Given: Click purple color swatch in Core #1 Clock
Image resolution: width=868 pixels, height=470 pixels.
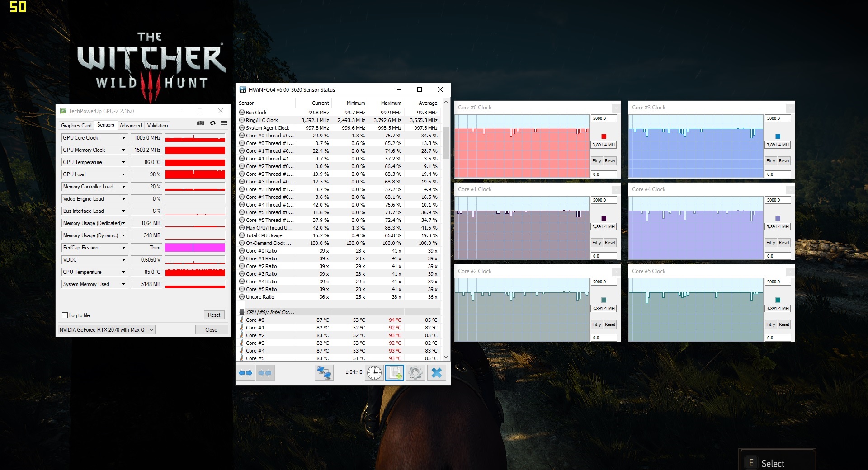Looking at the screenshot, I should click(604, 218).
